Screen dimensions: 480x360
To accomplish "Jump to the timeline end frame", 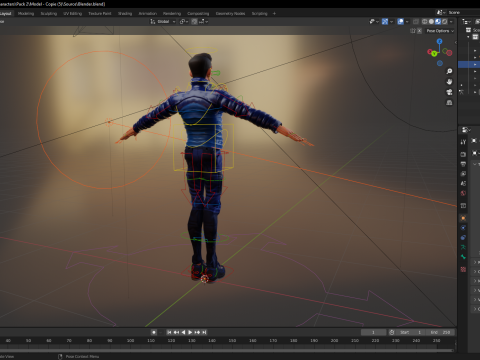I will tap(204, 332).
